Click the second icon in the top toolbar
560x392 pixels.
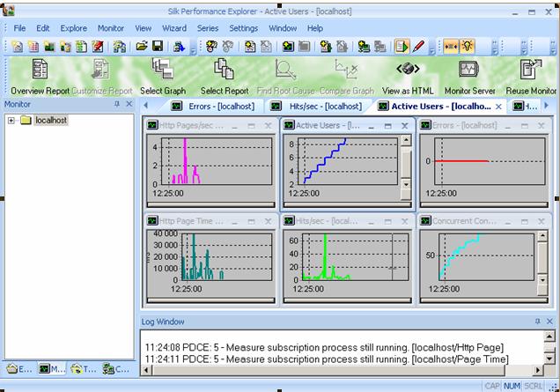tap(33, 47)
